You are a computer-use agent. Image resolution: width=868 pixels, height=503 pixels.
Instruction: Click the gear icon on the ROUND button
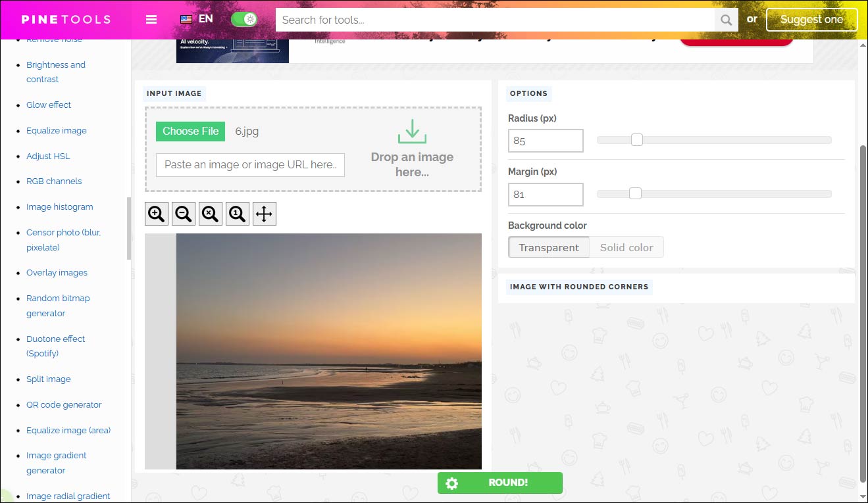pos(452,483)
